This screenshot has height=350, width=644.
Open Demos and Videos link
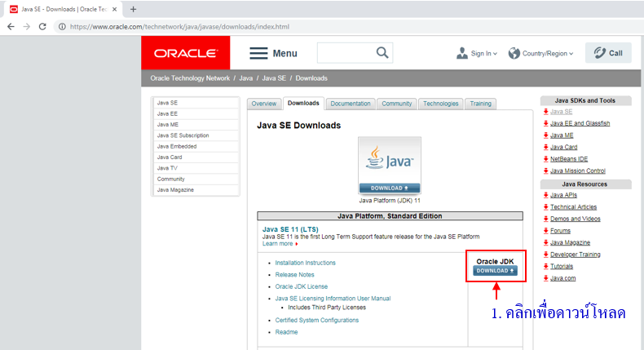click(x=575, y=219)
